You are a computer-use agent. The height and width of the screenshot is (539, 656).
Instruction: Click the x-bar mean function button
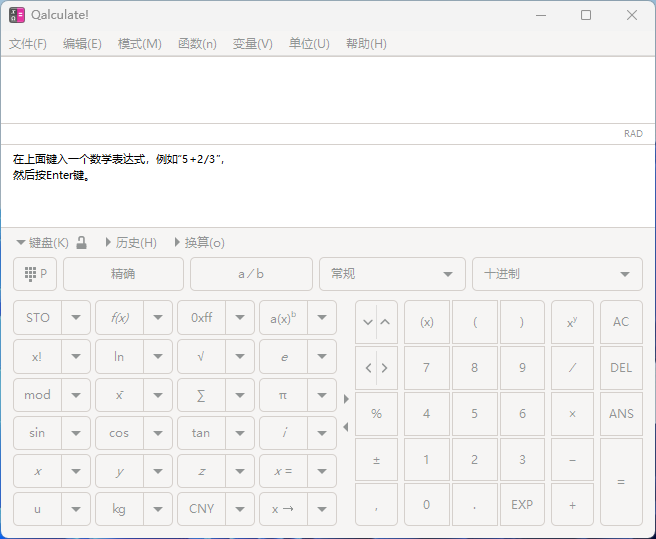click(x=119, y=395)
